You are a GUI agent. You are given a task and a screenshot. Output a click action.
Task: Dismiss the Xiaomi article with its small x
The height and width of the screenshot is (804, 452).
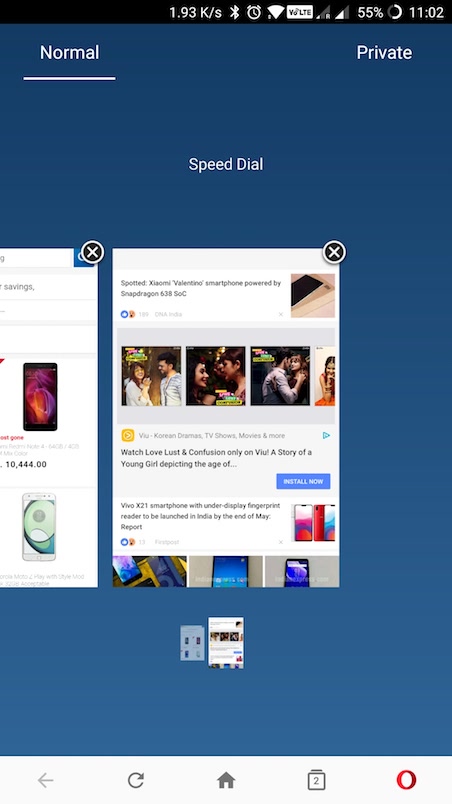(x=280, y=314)
